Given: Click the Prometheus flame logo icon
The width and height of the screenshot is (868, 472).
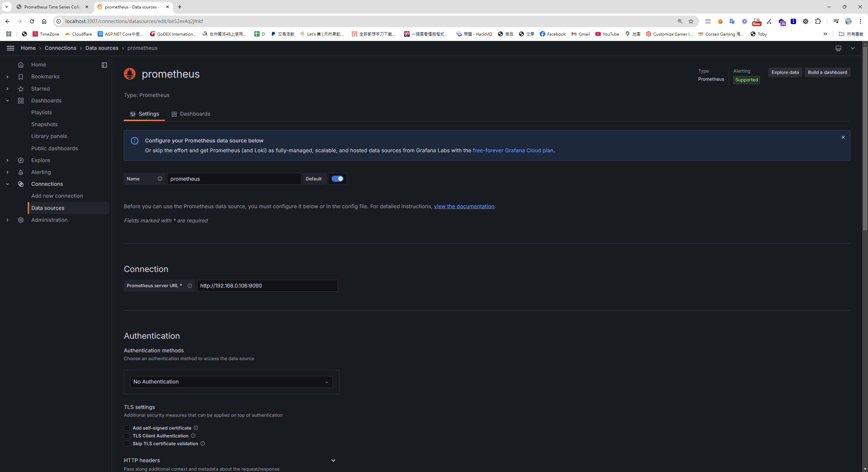Looking at the screenshot, I should (130, 74).
